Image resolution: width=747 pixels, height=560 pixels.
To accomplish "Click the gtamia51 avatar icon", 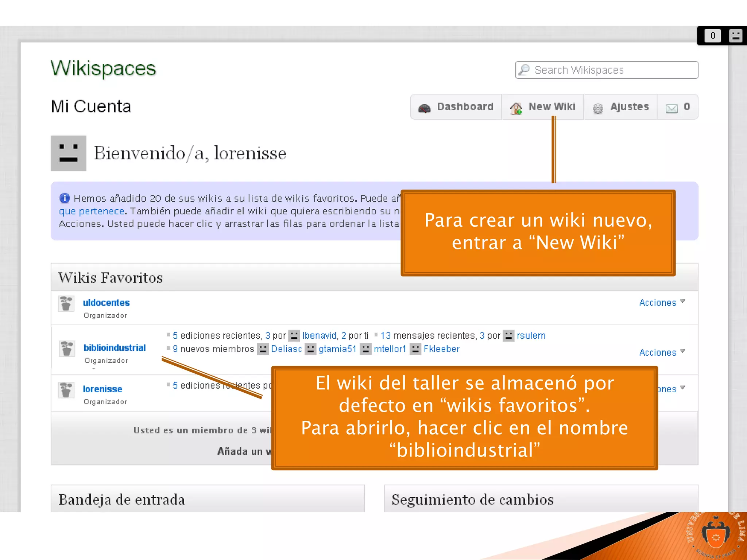I will (310, 349).
